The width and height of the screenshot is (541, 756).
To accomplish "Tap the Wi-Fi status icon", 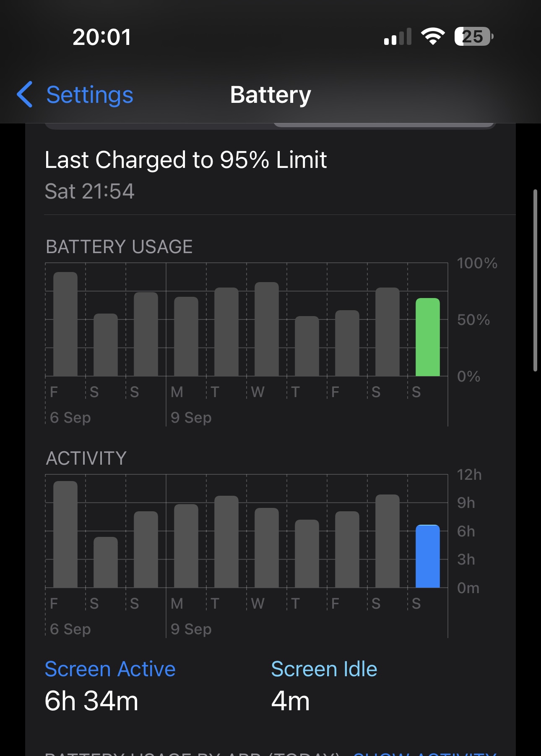I will 433,37.
